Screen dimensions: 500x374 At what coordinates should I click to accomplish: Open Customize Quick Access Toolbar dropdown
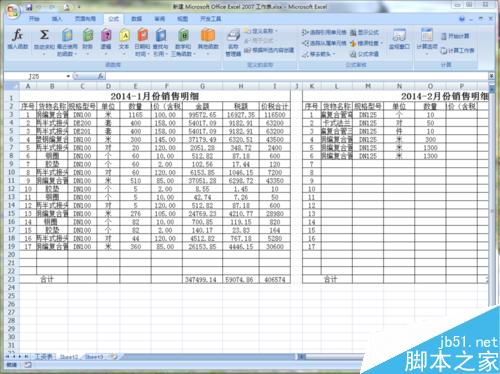click(x=79, y=7)
